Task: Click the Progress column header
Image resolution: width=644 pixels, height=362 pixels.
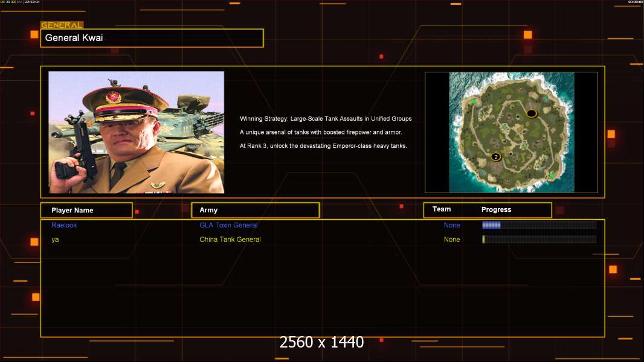Action: click(x=496, y=210)
